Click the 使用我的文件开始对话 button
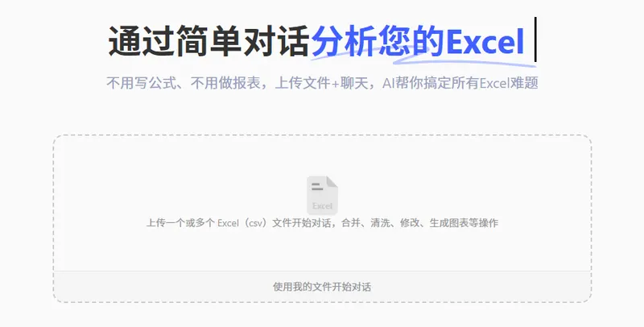The width and height of the screenshot is (644, 327). [323, 287]
